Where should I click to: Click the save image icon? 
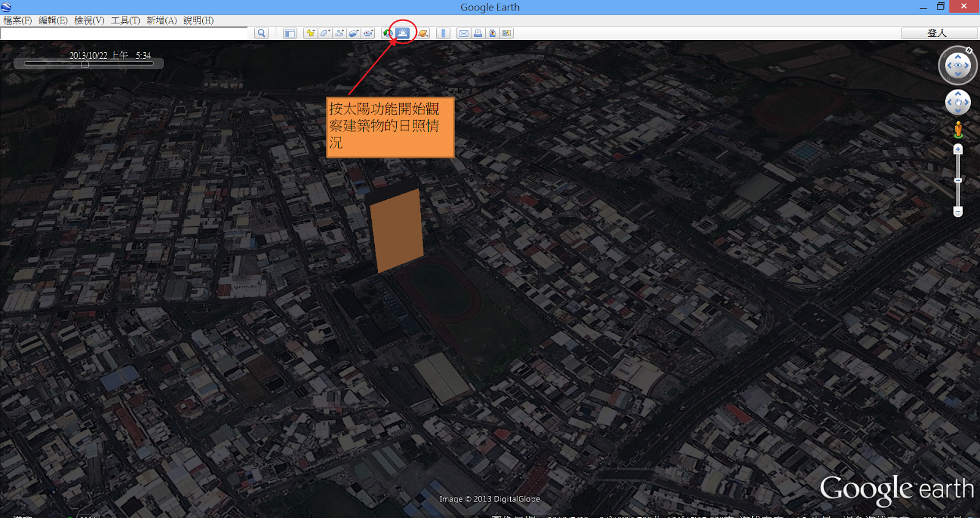(x=492, y=33)
